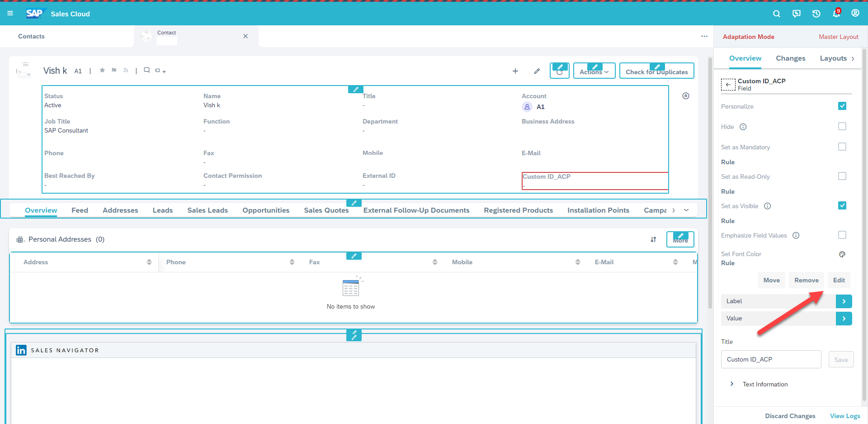This screenshot has width=868, height=424.
Task: Open the Feed tab
Action: click(x=80, y=210)
